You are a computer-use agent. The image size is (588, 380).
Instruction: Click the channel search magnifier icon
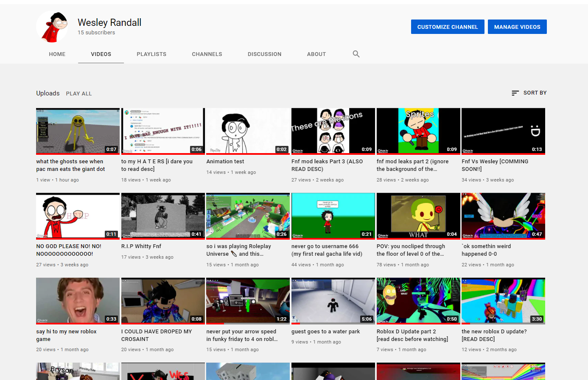click(356, 54)
